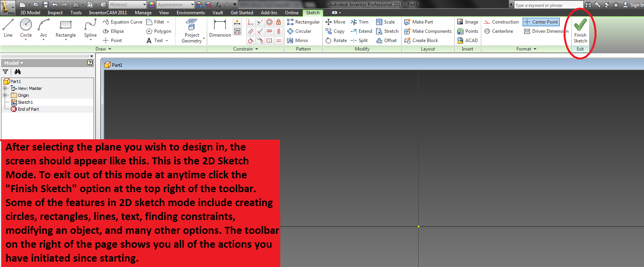
Task: Click Make Components button
Action: (428, 31)
